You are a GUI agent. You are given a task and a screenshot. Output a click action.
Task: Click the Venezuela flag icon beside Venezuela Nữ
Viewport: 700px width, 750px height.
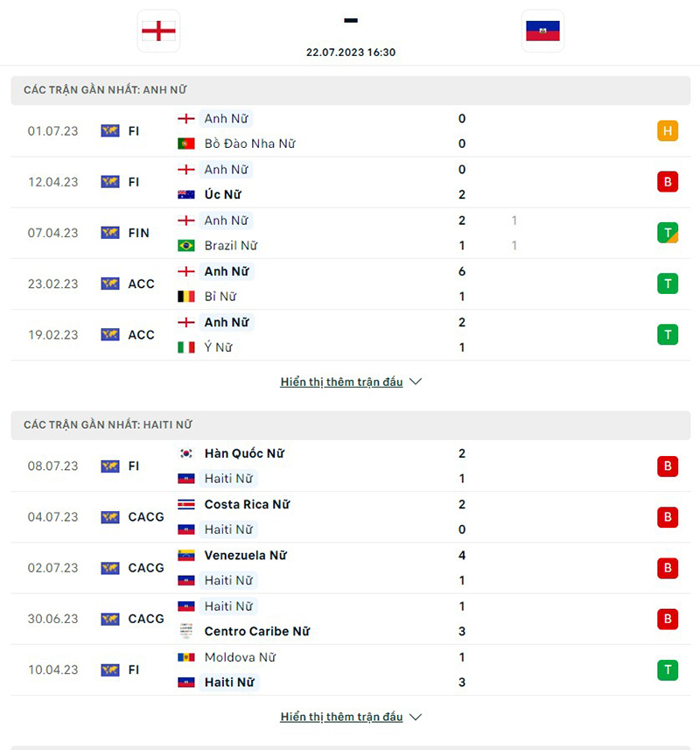point(185,555)
